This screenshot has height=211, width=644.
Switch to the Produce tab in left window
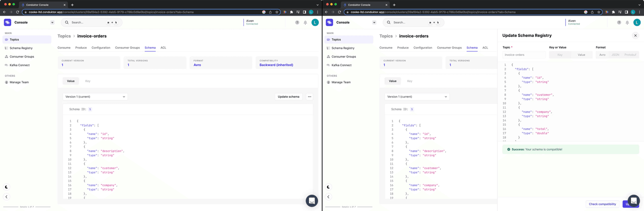coord(81,48)
